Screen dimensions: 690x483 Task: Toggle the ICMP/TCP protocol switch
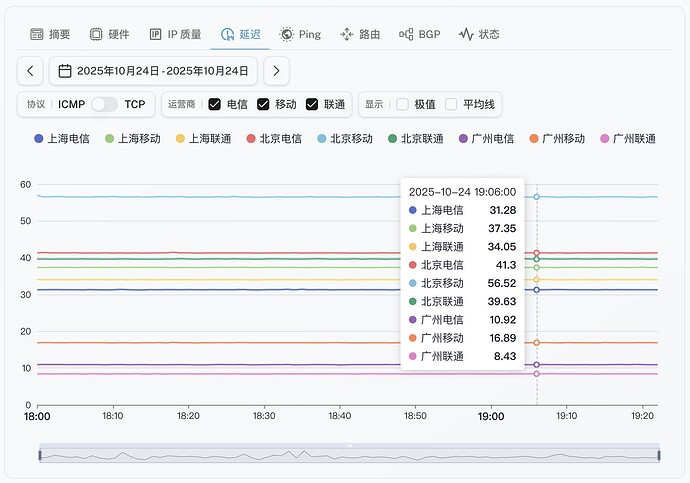point(104,104)
